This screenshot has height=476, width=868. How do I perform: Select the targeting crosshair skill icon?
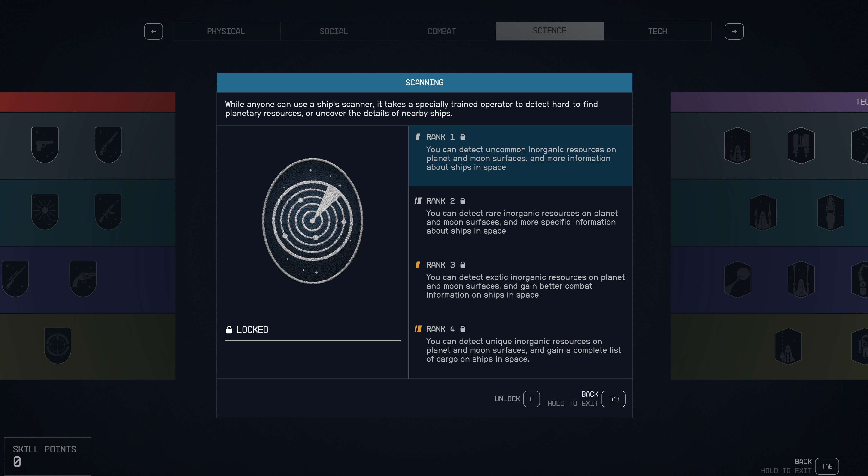tap(58, 345)
